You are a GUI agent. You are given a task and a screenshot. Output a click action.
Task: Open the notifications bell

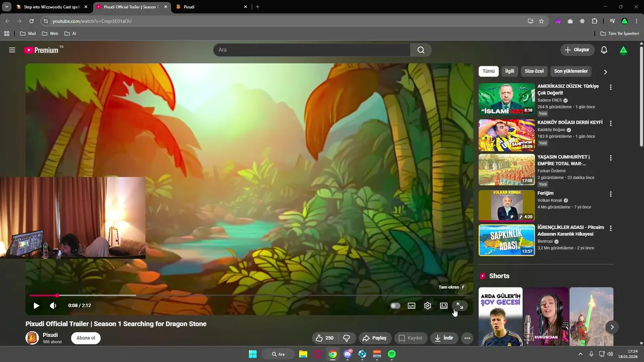604,50
